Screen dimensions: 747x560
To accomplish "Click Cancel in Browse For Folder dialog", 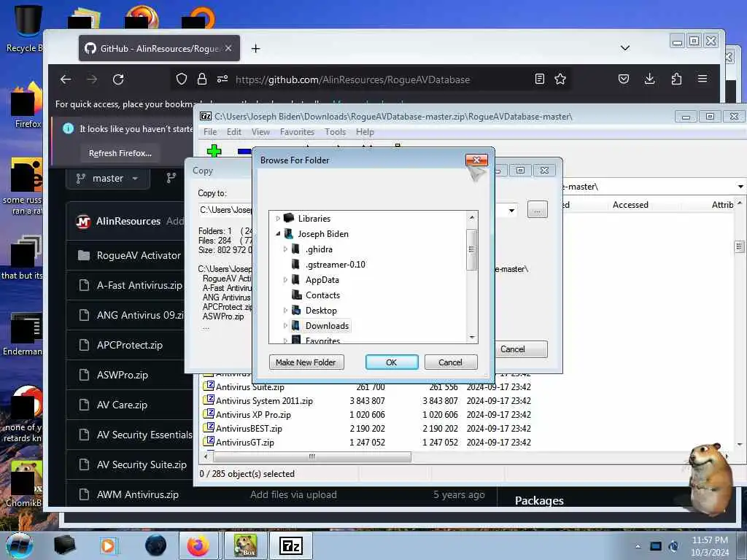I will [450, 362].
